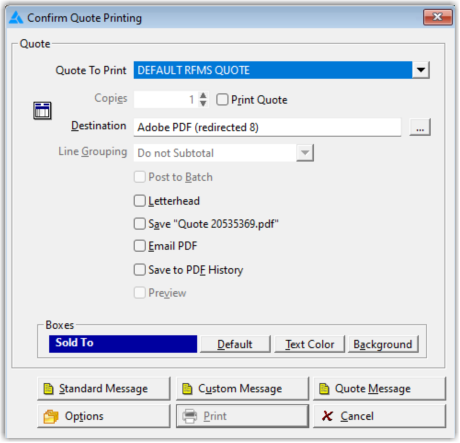460x443 pixels.
Task: Increase copies with the up stepper arrow
Action: tap(203, 96)
